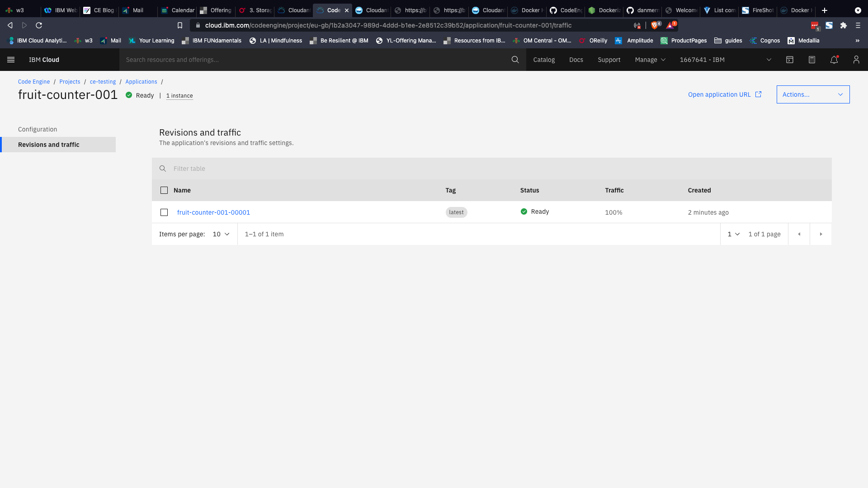Screen dimensions: 868x488
Task: Open the Brave shields icon
Action: coord(655,25)
